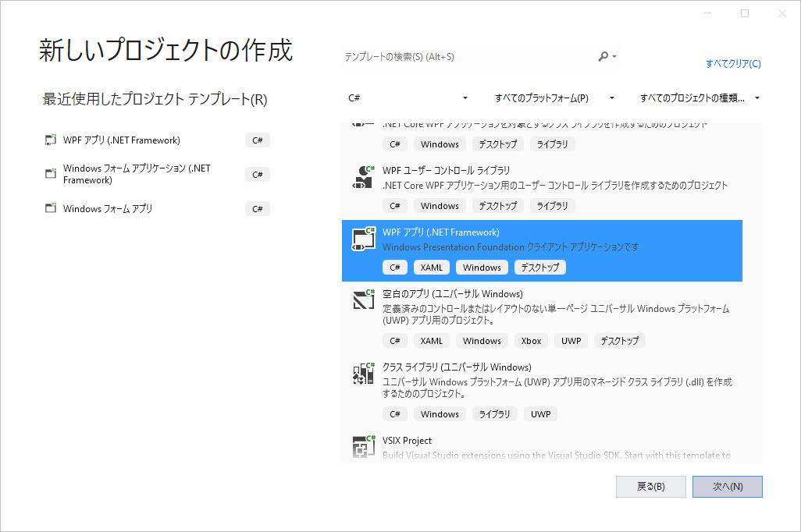
Task: Click the search magnifier icon in template search
Action: point(603,57)
